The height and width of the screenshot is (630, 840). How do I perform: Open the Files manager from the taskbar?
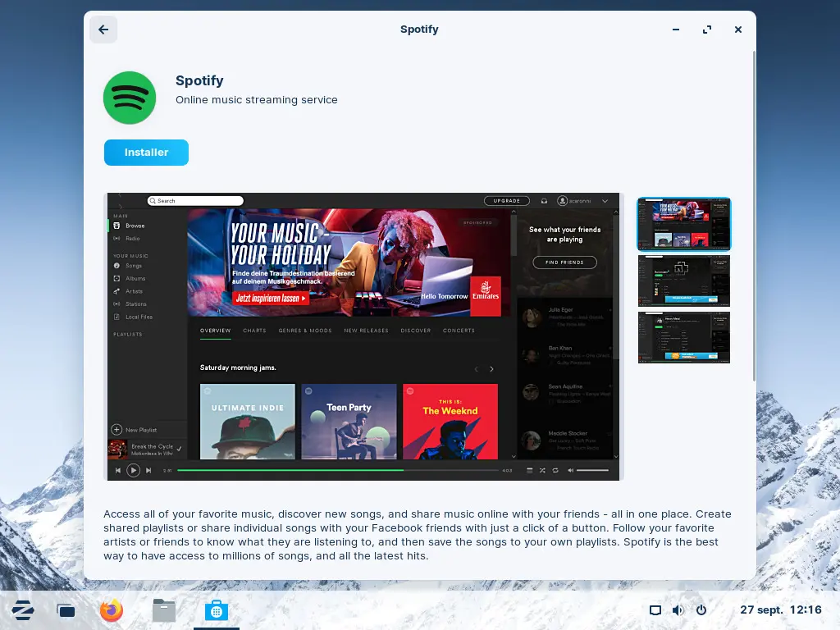click(164, 610)
